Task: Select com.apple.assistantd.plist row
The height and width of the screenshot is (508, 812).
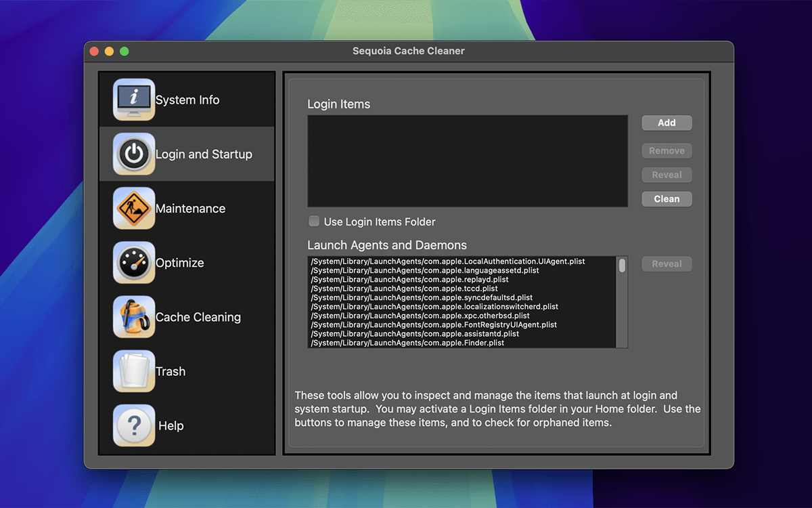Action: click(x=462, y=335)
